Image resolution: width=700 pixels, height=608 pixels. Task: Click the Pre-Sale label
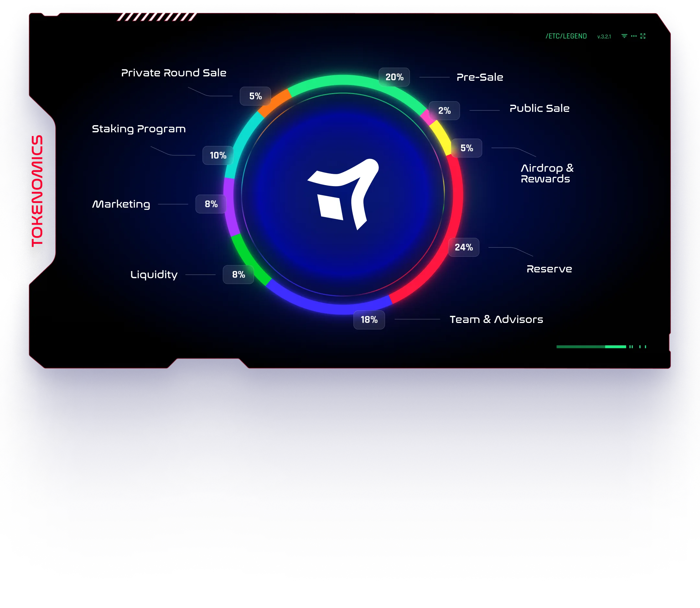480,77
